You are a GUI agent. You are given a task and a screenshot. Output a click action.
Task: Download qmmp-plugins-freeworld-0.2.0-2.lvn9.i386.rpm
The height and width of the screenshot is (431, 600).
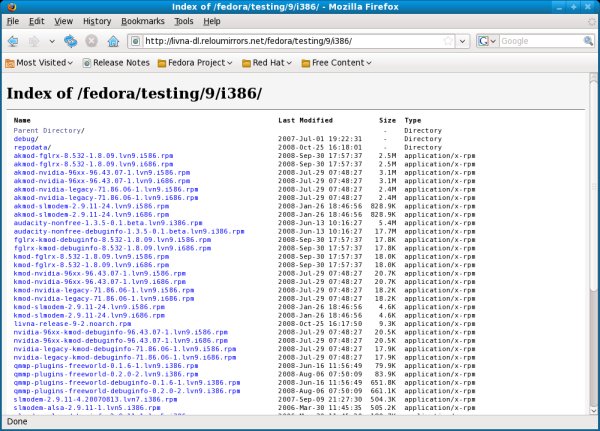pyautogui.click(x=106, y=374)
